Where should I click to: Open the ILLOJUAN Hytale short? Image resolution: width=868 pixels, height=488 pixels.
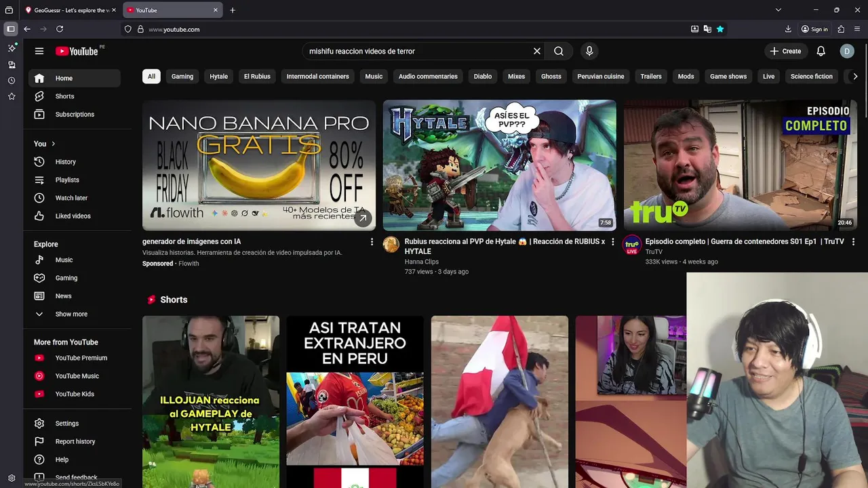(211, 401)
